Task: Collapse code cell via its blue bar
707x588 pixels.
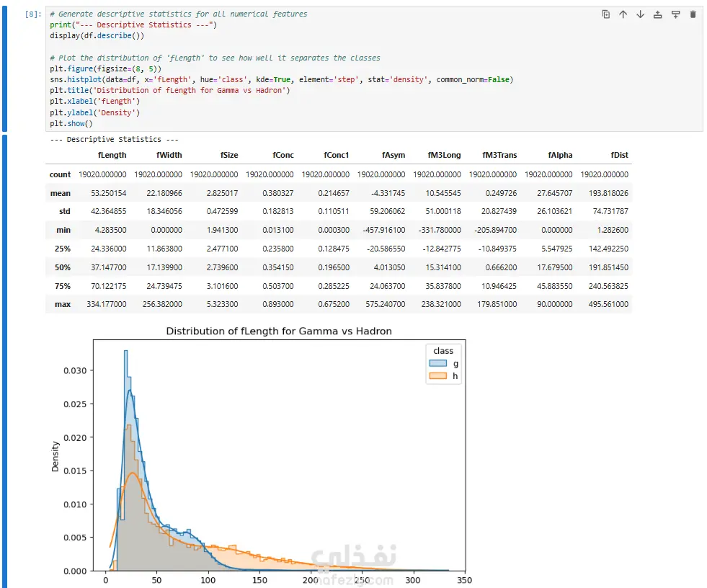Action: pyautogui.click(x=4, y=68)
